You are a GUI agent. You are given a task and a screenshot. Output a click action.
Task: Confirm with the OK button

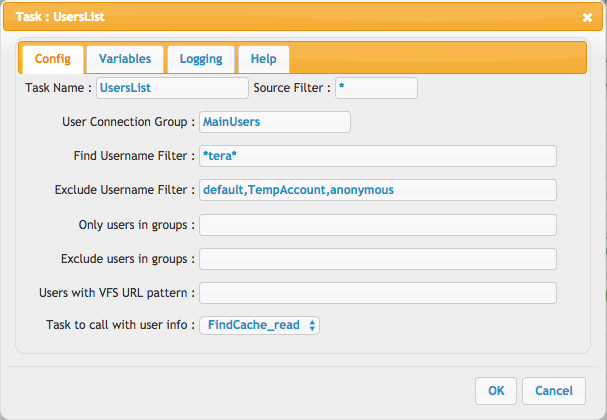coord(496,391)
